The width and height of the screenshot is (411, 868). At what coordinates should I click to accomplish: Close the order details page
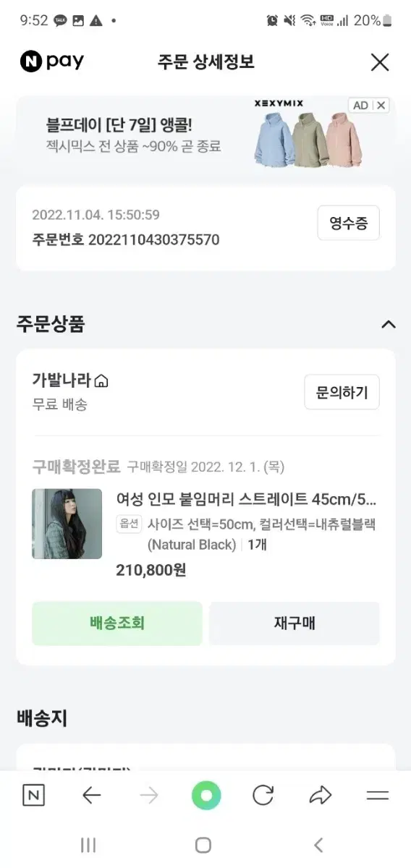click(380, 62)
